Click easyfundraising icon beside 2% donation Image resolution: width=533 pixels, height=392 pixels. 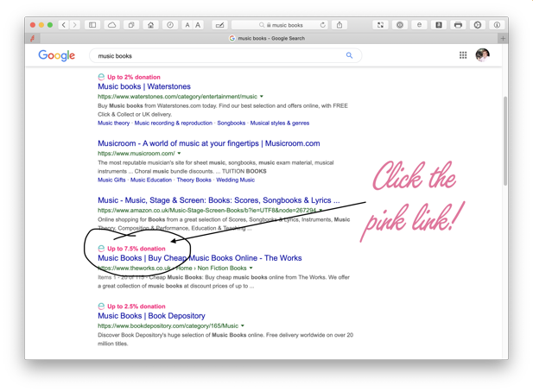(101, 77)
